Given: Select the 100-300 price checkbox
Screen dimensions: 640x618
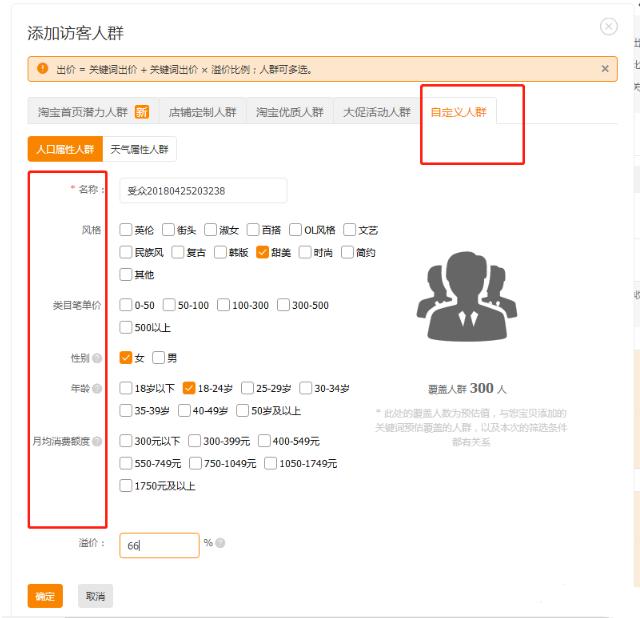Looking at the screenshot, I should (223, 305).
